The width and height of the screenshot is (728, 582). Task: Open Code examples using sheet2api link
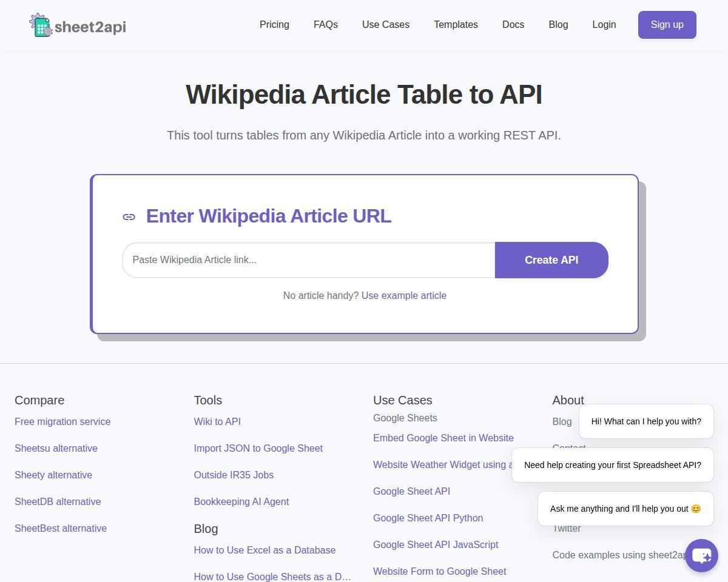click(618, 555)
